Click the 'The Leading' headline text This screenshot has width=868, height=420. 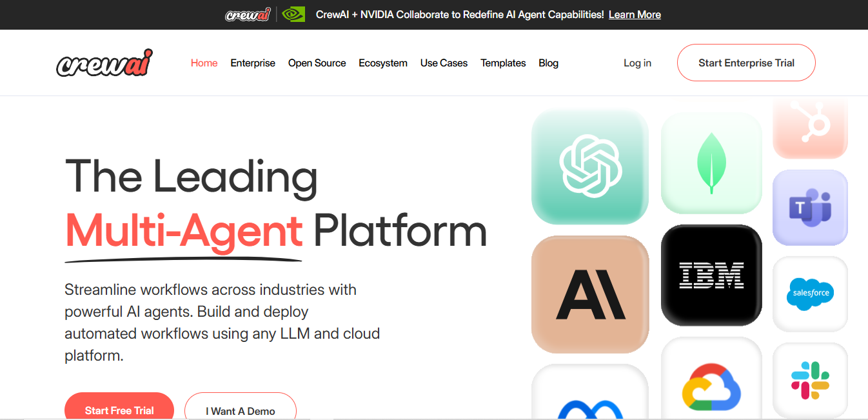pyautogui.click(x=192, y=176)
